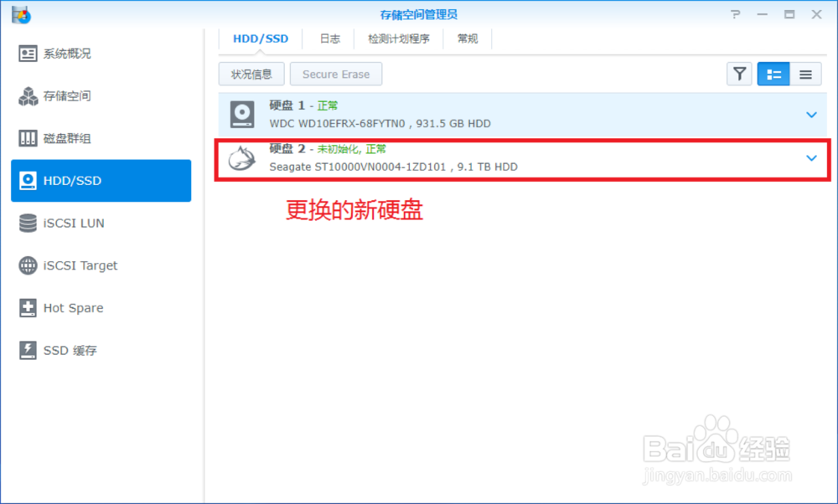
Task: Open the 检测计划程序 tab
Action: [x=399, y=39]
